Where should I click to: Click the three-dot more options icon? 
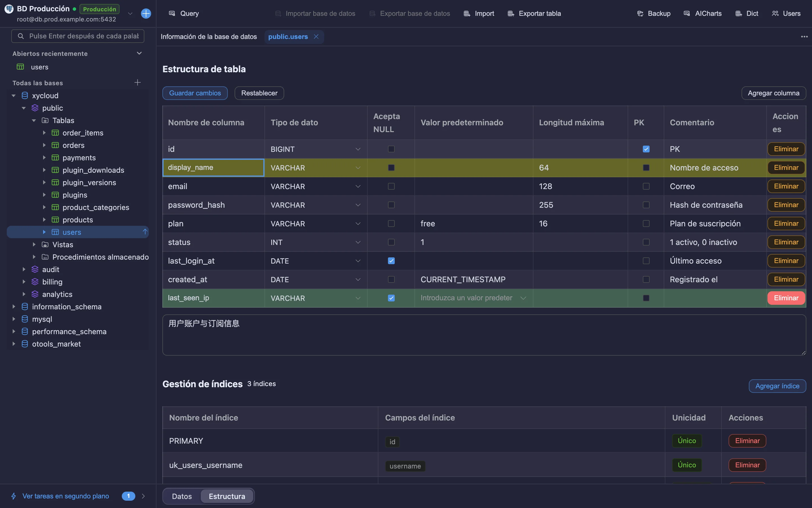click(804, 37)
